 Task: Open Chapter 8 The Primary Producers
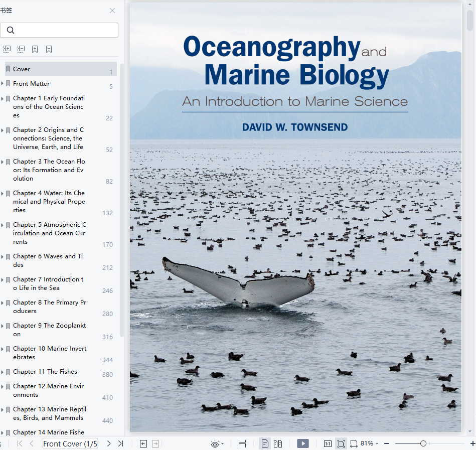pos(50,307)
